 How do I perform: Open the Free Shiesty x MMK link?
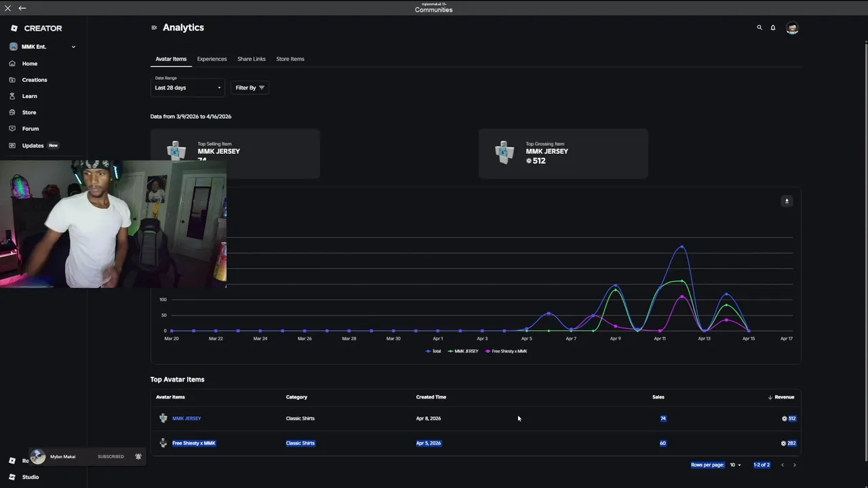[194, 443]
